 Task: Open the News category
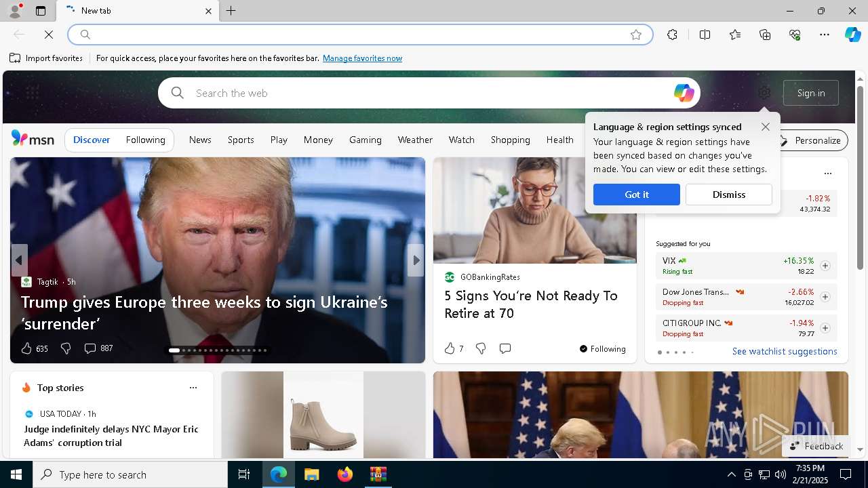tap(200, 140)
